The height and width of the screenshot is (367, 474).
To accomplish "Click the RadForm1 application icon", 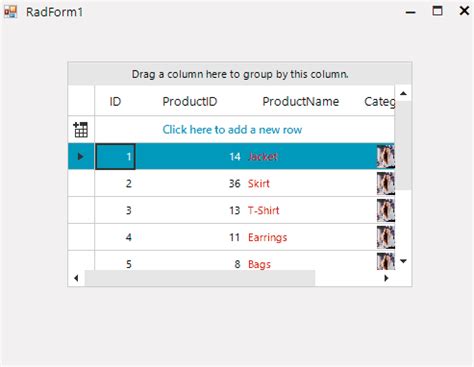I will pos(10,12).
